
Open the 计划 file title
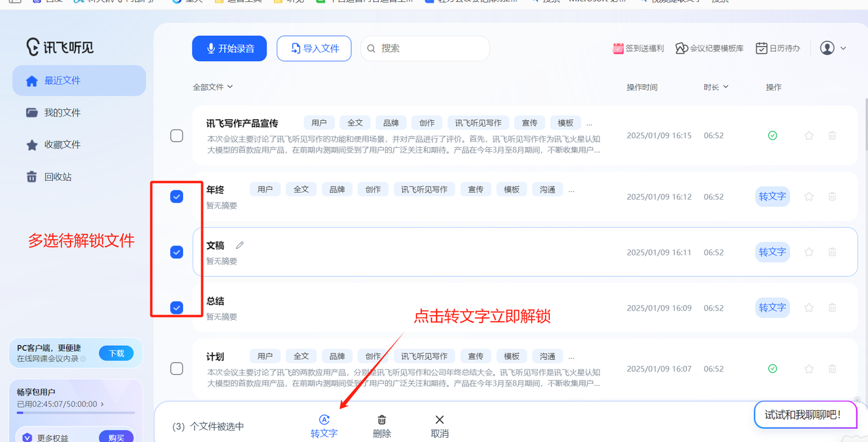click(215, 357)
